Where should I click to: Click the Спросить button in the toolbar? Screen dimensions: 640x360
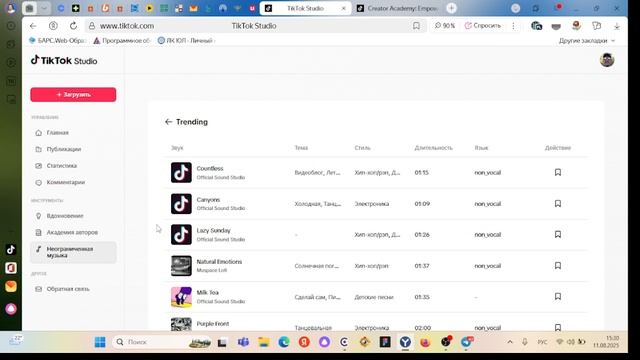point(483,26)
